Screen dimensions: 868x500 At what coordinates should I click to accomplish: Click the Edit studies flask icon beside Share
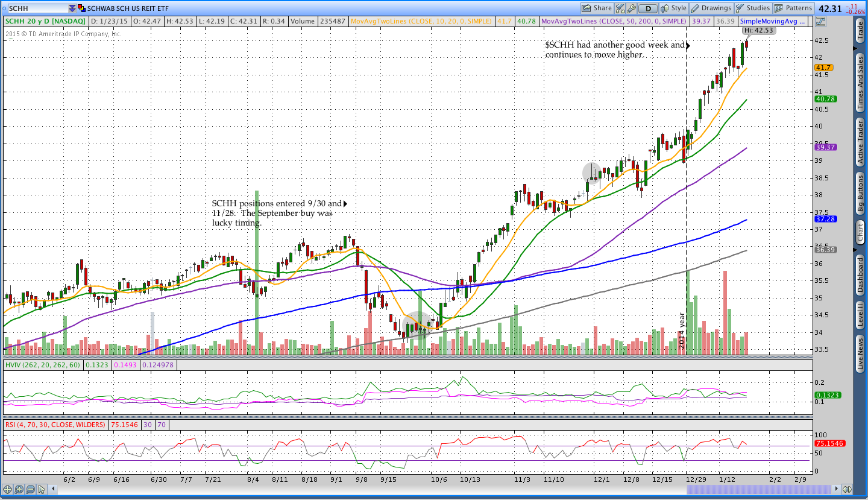pos(620,8)
